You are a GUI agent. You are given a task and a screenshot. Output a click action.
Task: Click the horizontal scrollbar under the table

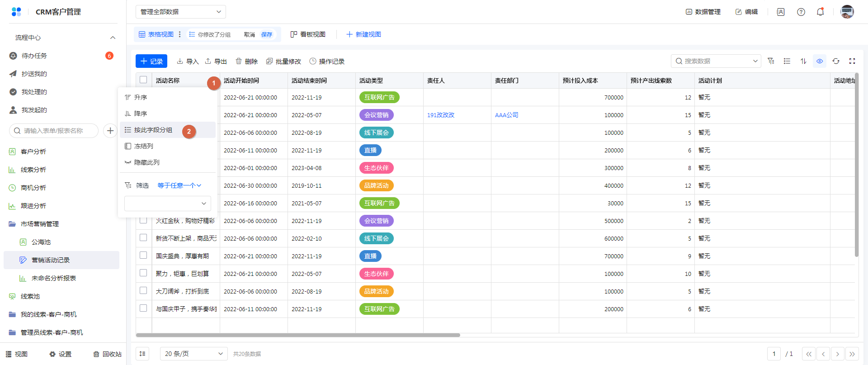[x=297, y=335]
